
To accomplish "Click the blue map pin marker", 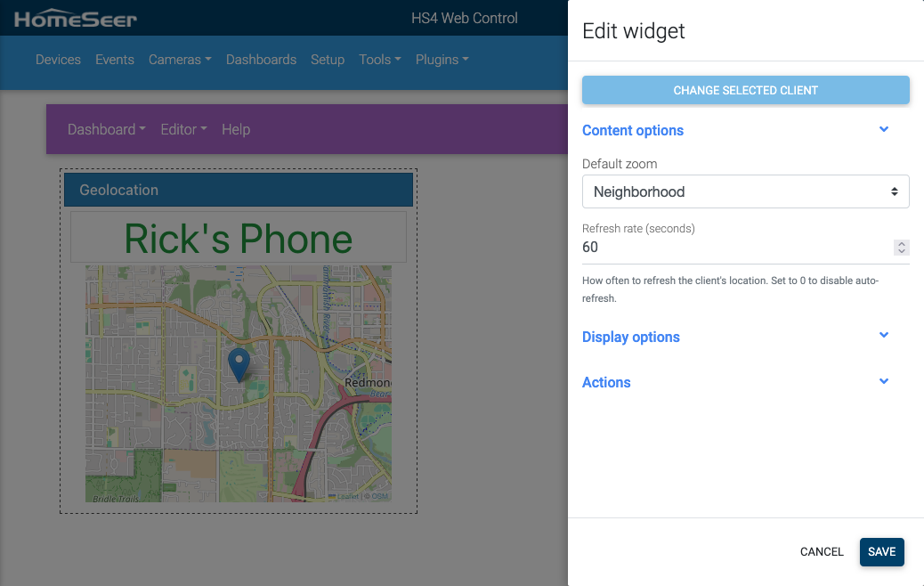I will click(x=239, y=365).
